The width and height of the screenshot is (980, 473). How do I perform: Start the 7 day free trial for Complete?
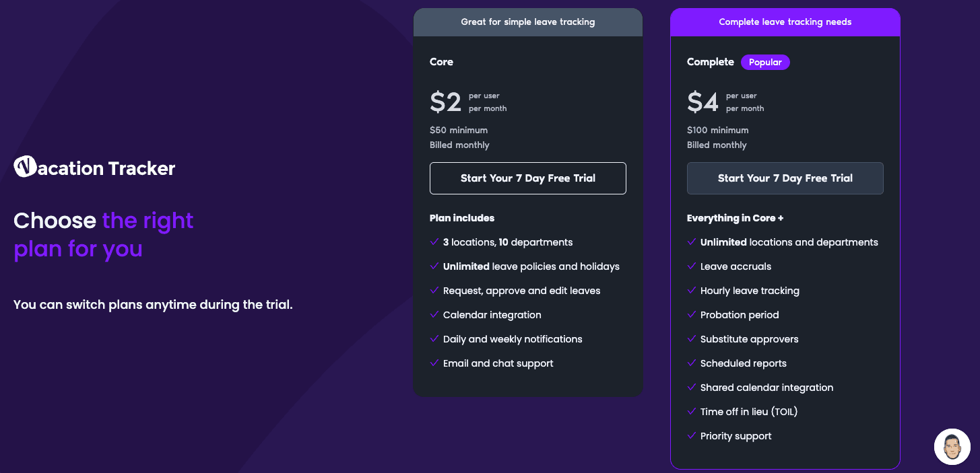click(785, 178)
